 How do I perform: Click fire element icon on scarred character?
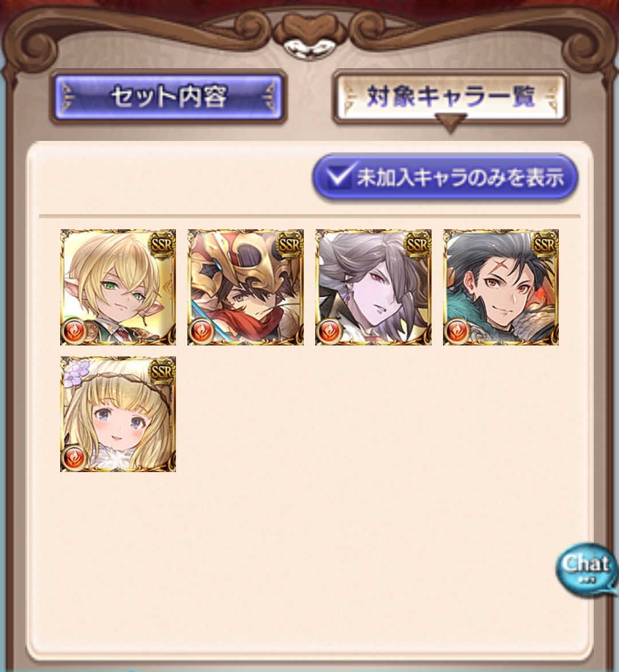457,331
